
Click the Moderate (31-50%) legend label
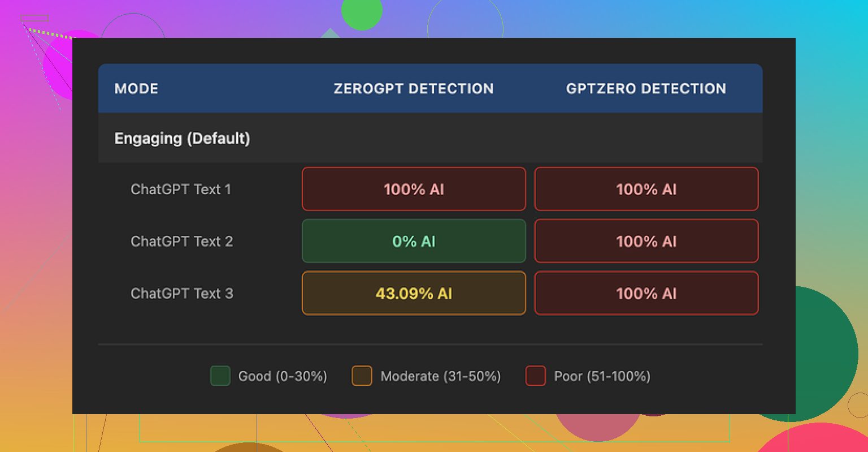441,376
